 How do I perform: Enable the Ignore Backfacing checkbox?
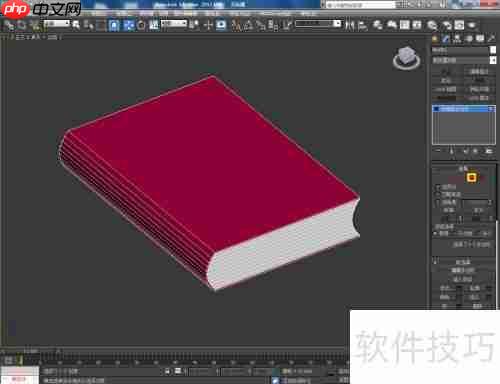click(x=438, y=194)
